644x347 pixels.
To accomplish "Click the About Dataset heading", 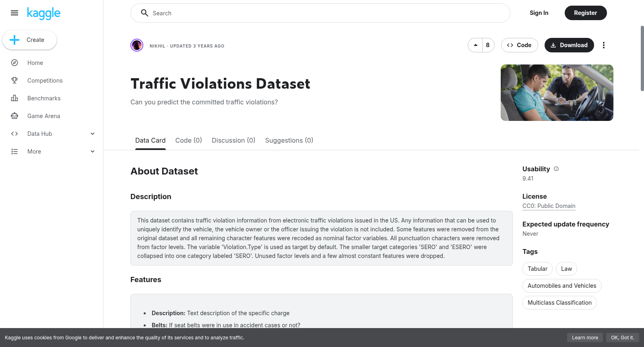I will point(164,171).
